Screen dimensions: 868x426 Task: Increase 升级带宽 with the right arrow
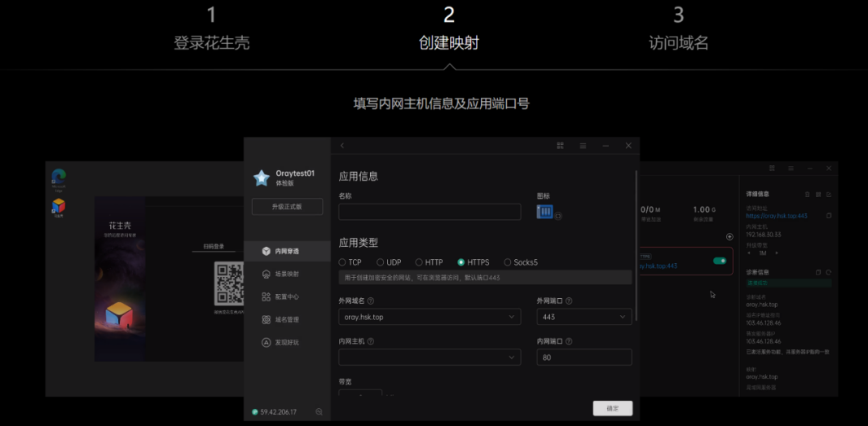[x=776, y=253]
